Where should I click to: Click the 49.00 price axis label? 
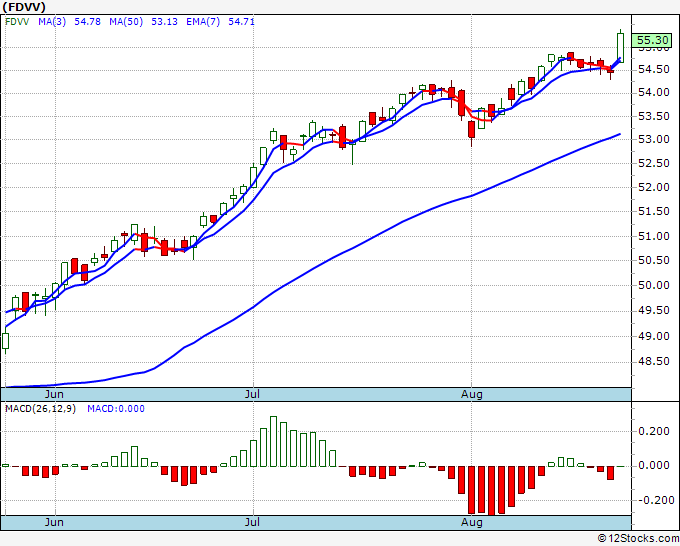click(654, 336)
